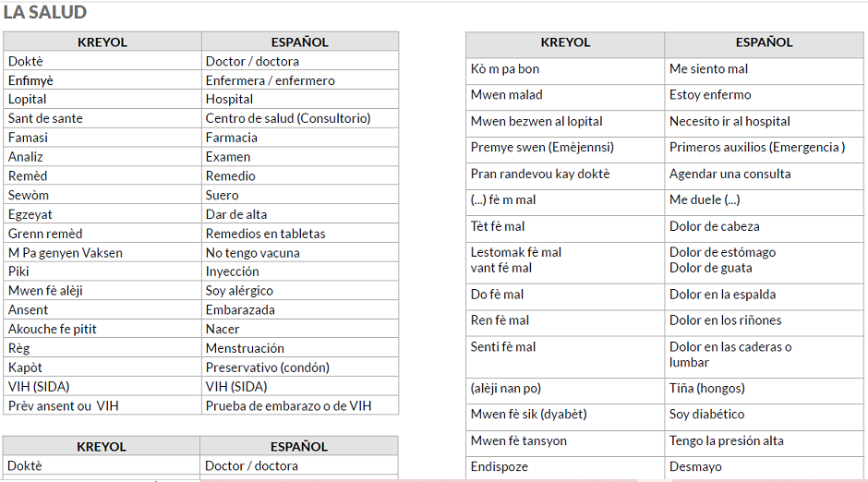Image resolution: width=868 pixels, height=482 pixels.
Task: Select 'Prueba de embarazo o de VIH' cell
Action: (x=300, y=405)
